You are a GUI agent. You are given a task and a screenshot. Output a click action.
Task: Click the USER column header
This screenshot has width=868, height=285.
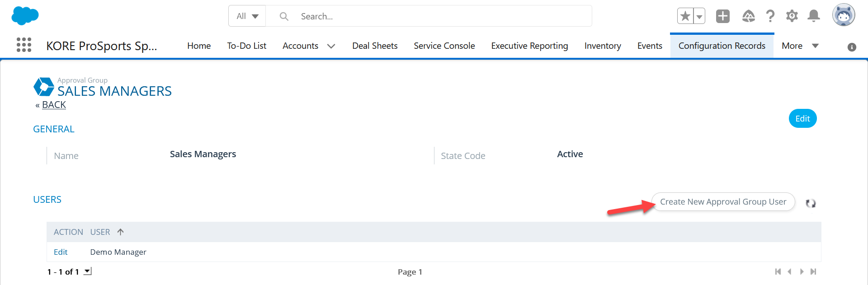click(x=100, y=232)
